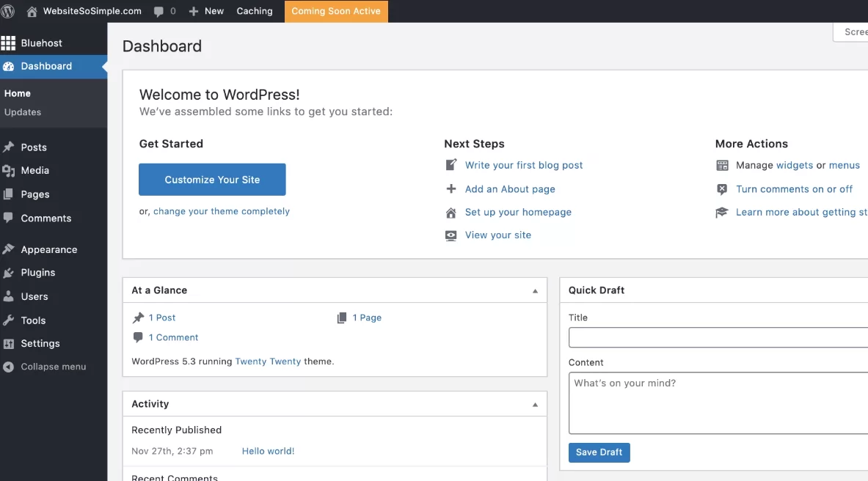
Task: Click the Twenty Twenty theme link
Action: point(268,361)
